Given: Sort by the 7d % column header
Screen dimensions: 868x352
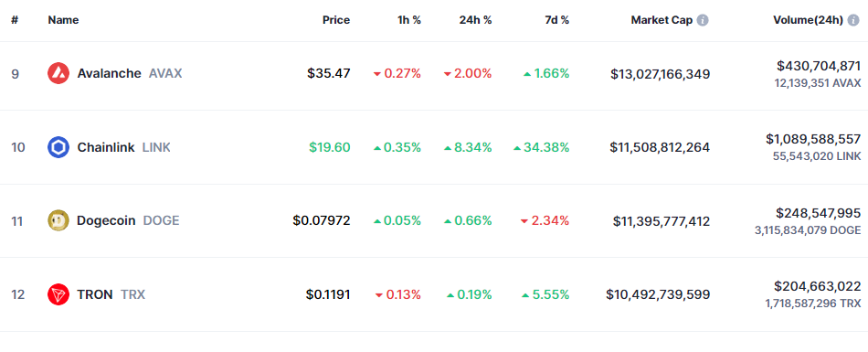Looking at the screenshot, I should 556,20.
